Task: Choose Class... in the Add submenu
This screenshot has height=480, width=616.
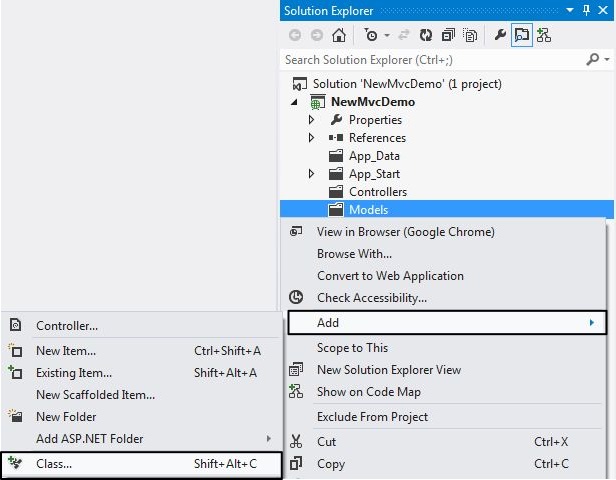Action: pos(141,464)
